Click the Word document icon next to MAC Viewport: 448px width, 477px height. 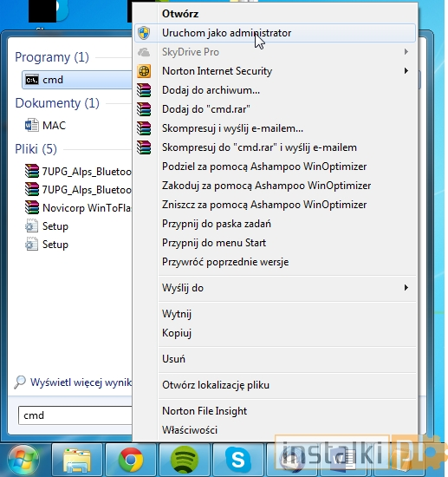click(x=31, y=126)
